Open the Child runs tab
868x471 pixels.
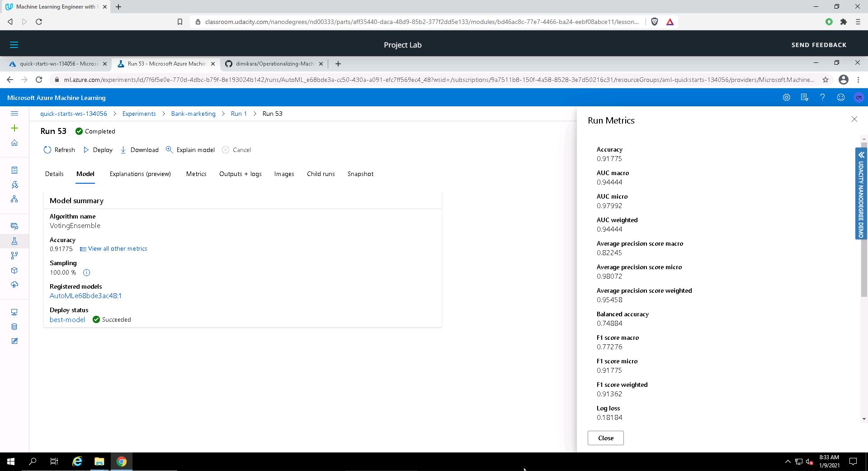(321, 174)
